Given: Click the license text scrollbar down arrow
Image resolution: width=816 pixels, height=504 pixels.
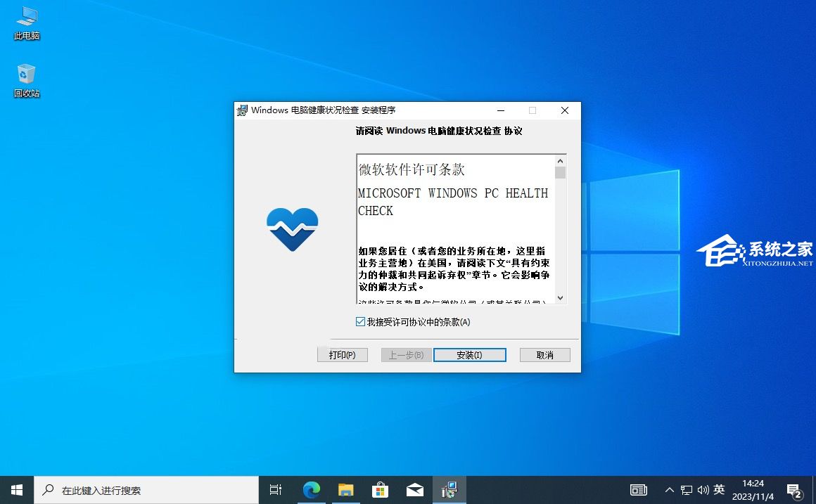Looking at the screenshot, I should pos(561,298).
